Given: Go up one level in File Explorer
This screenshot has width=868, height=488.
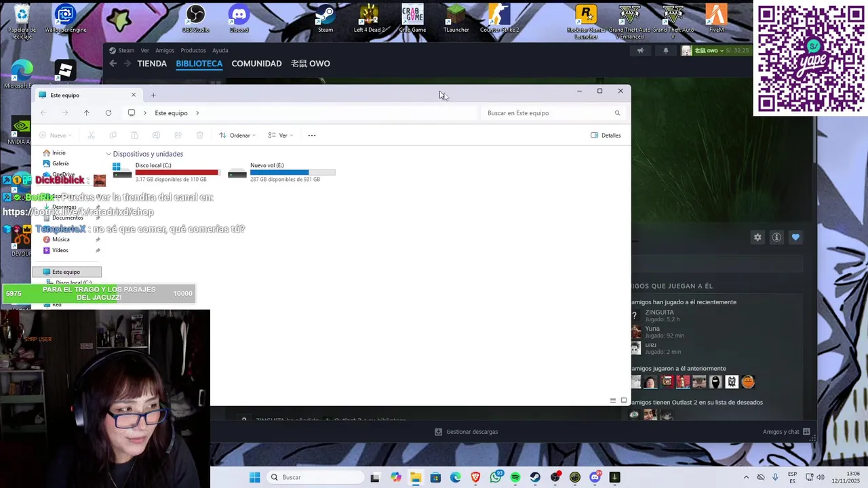Looking at the screenshot, I should click(86, 113).
